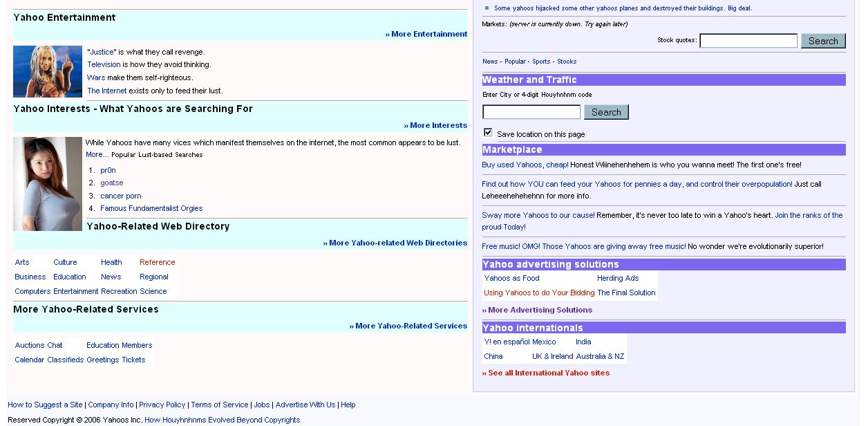
Task: Click the Auctions service link
Action: (x=30, y=345)
